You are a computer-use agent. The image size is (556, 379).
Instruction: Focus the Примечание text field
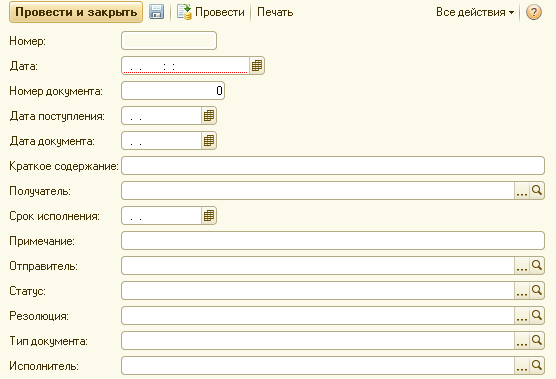(333, 241)
